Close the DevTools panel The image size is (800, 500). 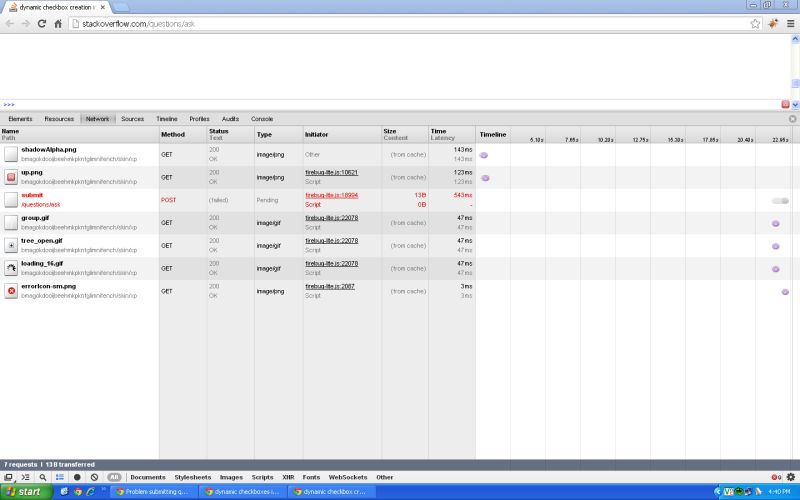click(x=792, y=118)
